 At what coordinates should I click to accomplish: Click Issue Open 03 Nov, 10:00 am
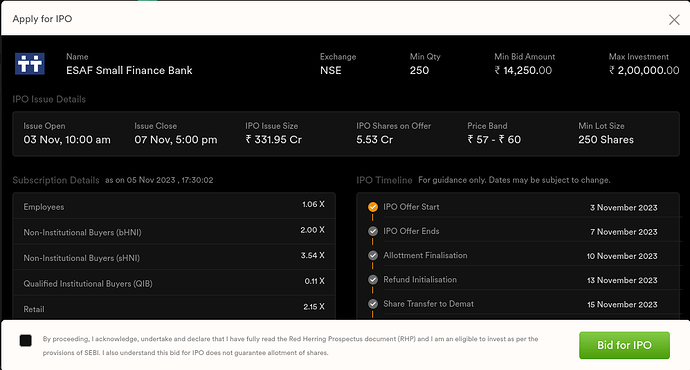[x=67, y=139]
